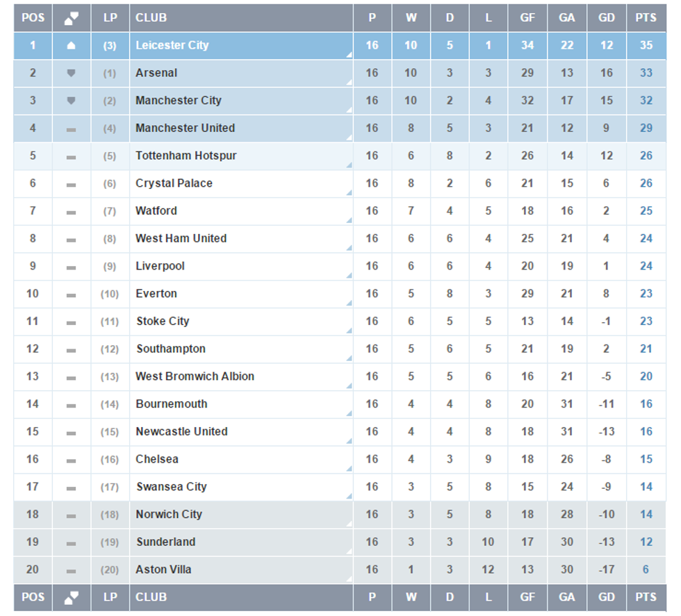
Task: Click the CLUB column label in bottom header
Action: coord(151,597)
